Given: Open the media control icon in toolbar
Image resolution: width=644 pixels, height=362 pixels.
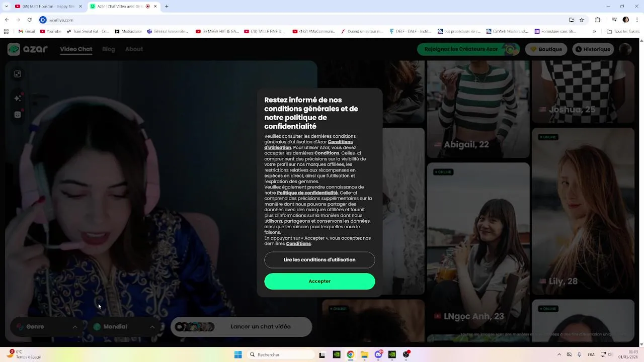Looking at the screenshot, I should click(x=614, y=20).
